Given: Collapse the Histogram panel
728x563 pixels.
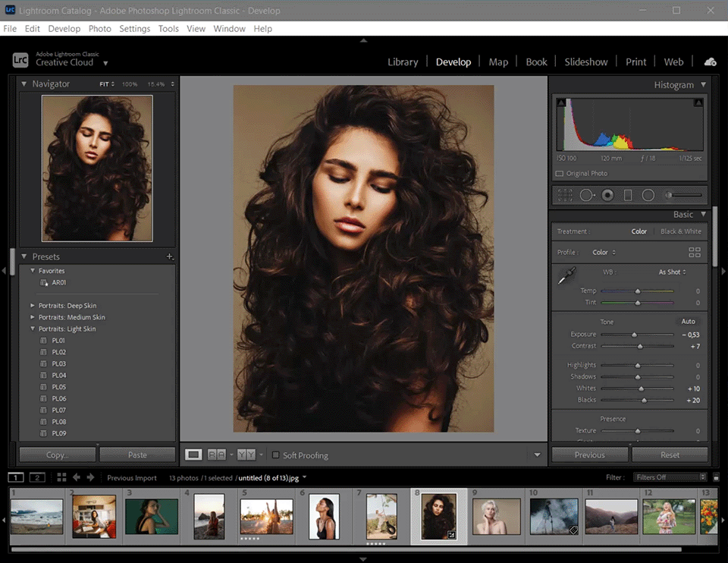Looking at the screenshot, I should click(x=704, y=84).
